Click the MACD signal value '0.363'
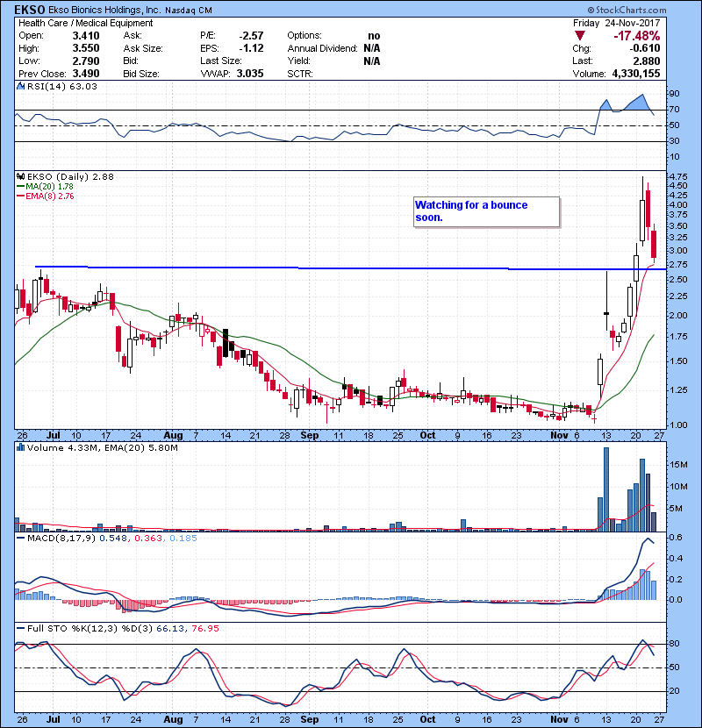Screen dimensions: 702x728 point(148,539)
